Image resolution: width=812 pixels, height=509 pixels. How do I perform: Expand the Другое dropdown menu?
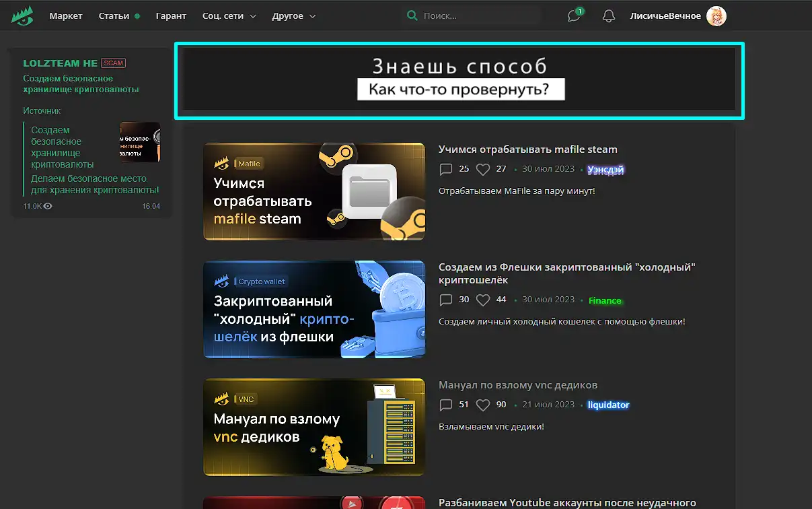pos(294,16)
